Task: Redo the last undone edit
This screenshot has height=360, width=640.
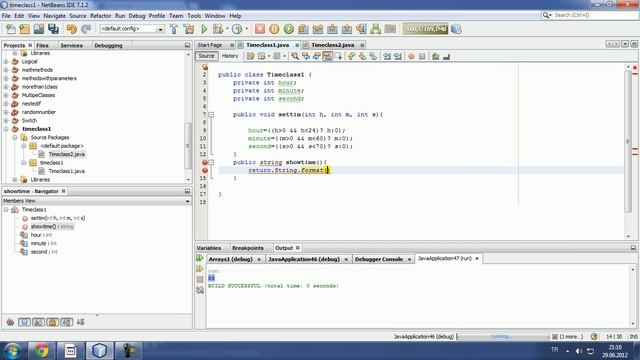Action: tap(86, 29)
